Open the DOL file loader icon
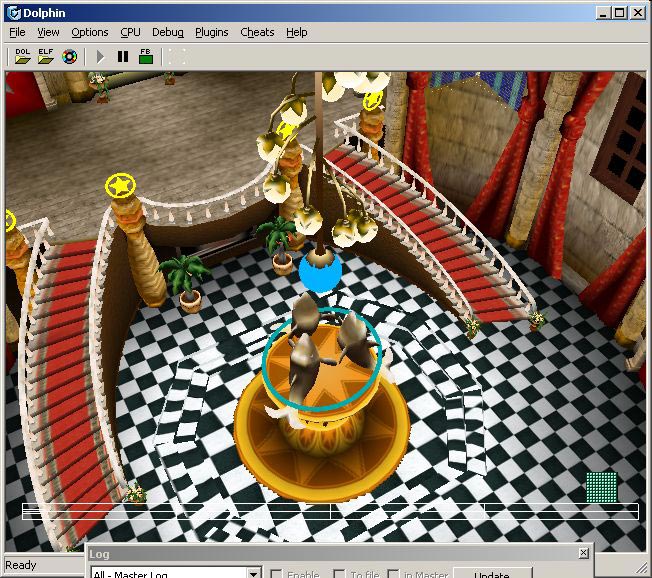The width and height of the screenshot is (652, 578). (22, 56)
